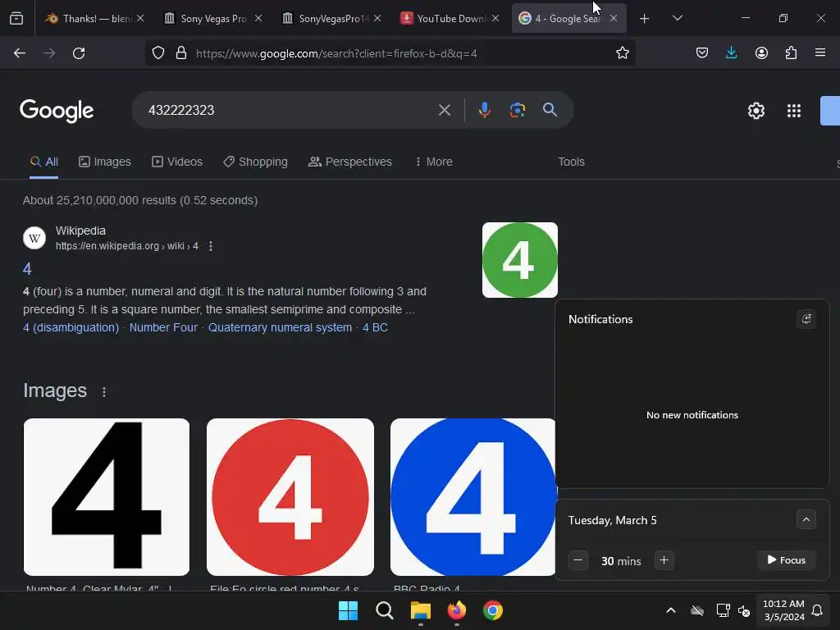Reload the current Google page
840x630 pixels.
click(79, 53)
